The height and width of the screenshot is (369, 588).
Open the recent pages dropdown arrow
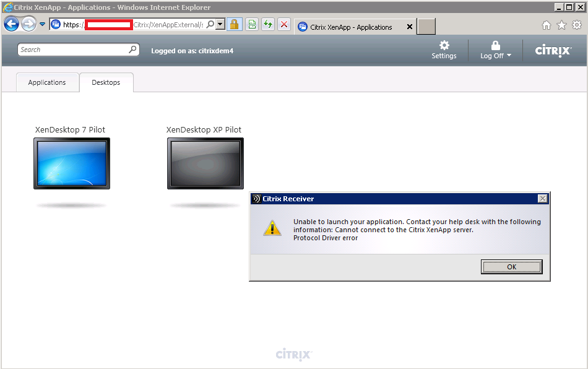42,24
